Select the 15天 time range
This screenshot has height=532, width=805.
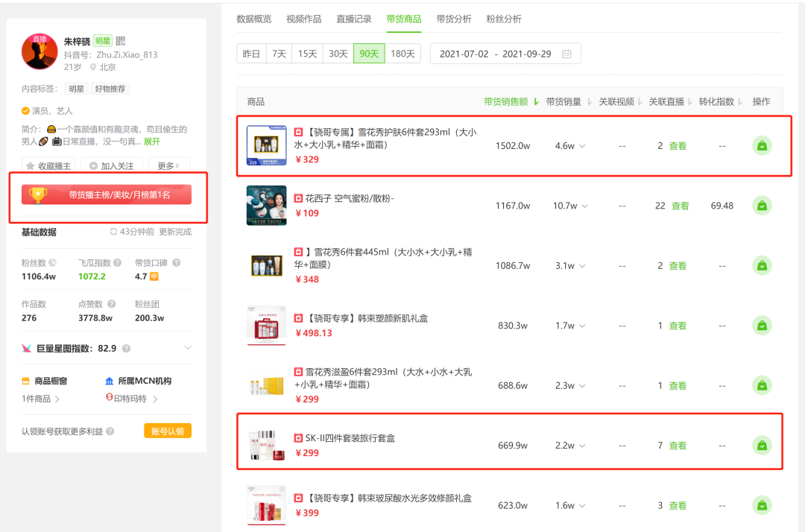[308, 54]
